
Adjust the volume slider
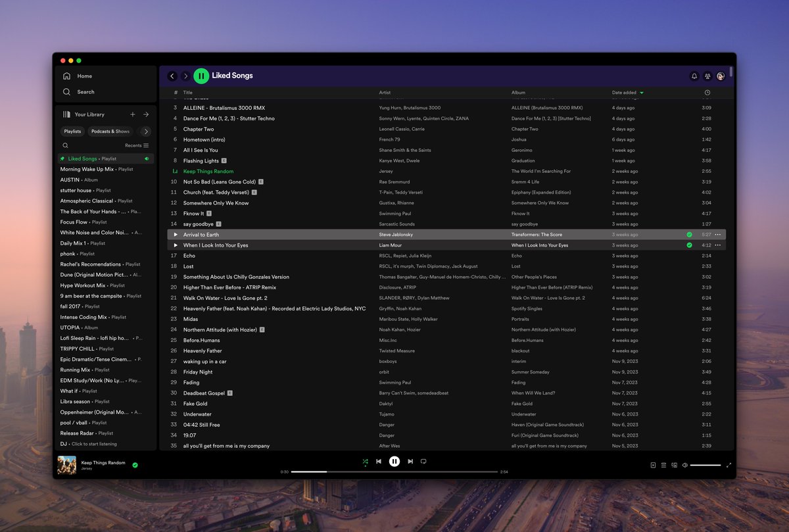705,465
